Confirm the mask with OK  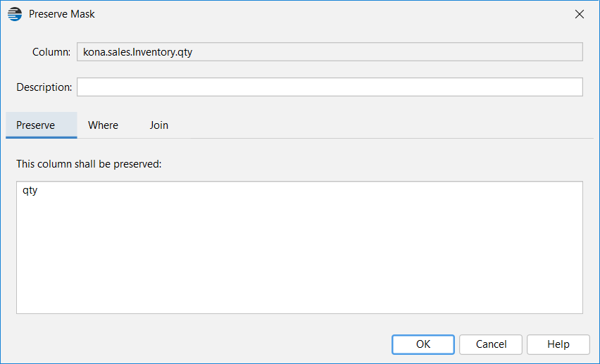click(x=423, y=344)
